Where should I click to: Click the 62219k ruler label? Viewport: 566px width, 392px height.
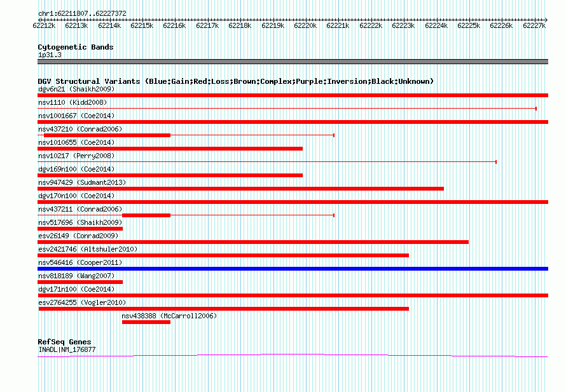click(x=273, y=25)
